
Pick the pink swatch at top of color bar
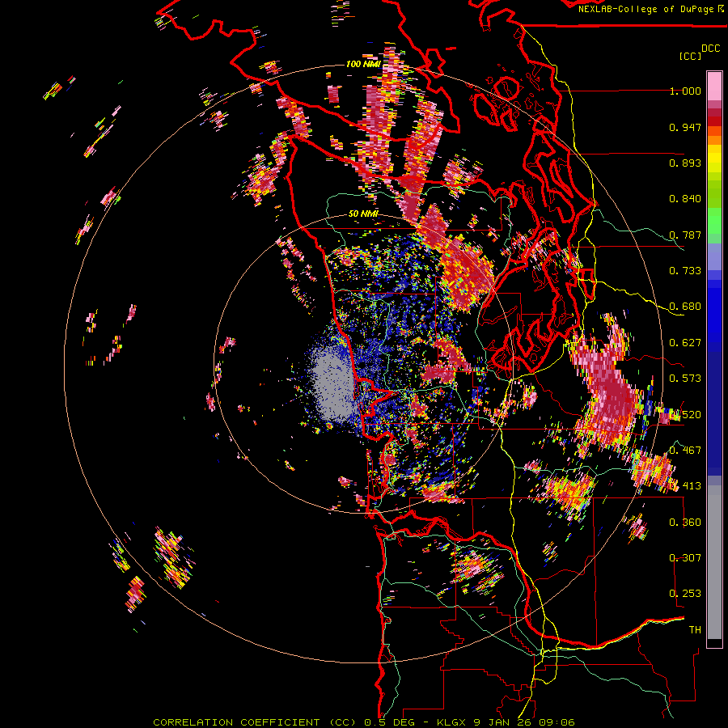pyautogui.click(x=714, y=83)
